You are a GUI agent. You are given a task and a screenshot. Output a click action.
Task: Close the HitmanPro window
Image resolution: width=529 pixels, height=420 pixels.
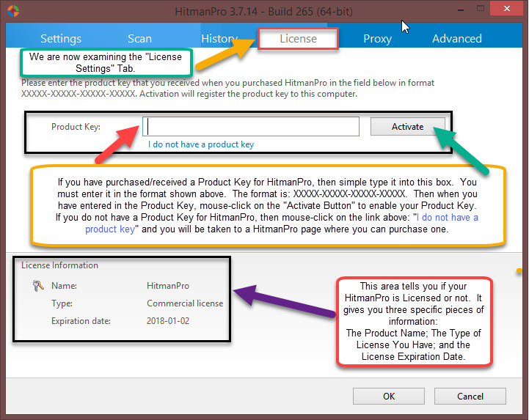[507, 8]
